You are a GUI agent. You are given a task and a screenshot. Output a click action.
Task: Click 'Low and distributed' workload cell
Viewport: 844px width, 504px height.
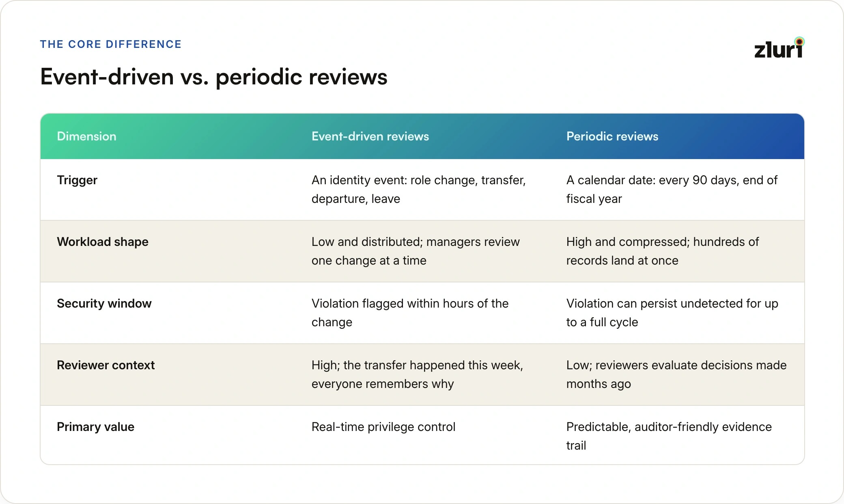coord(416,251)
